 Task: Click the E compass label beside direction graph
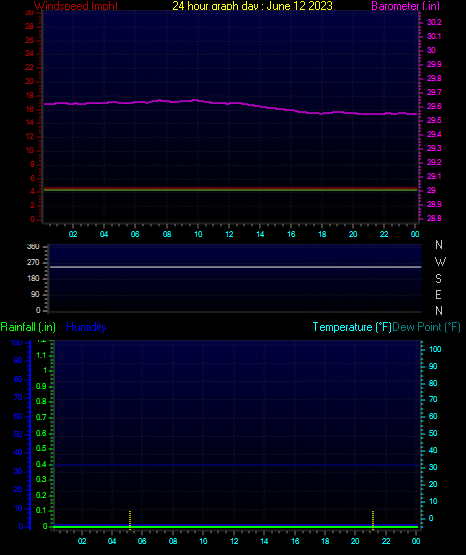438,294
